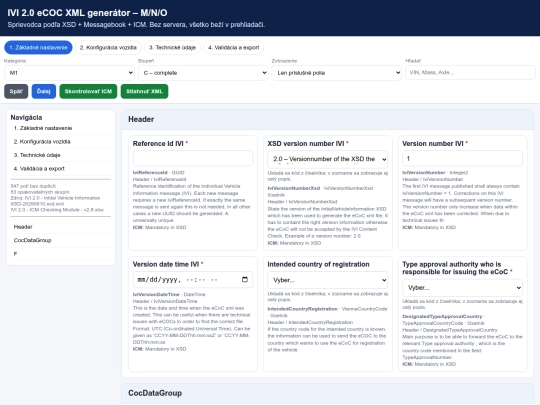Open Intended country of registration dropdown

328,280
